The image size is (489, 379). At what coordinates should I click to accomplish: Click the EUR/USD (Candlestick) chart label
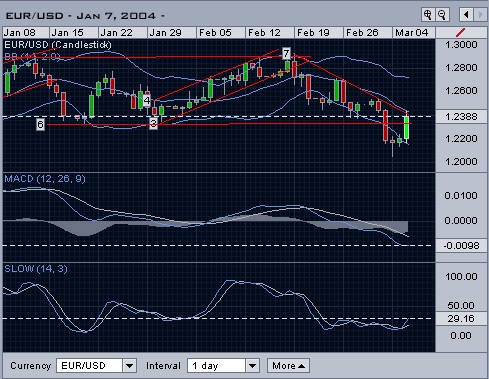coord(58,45)
